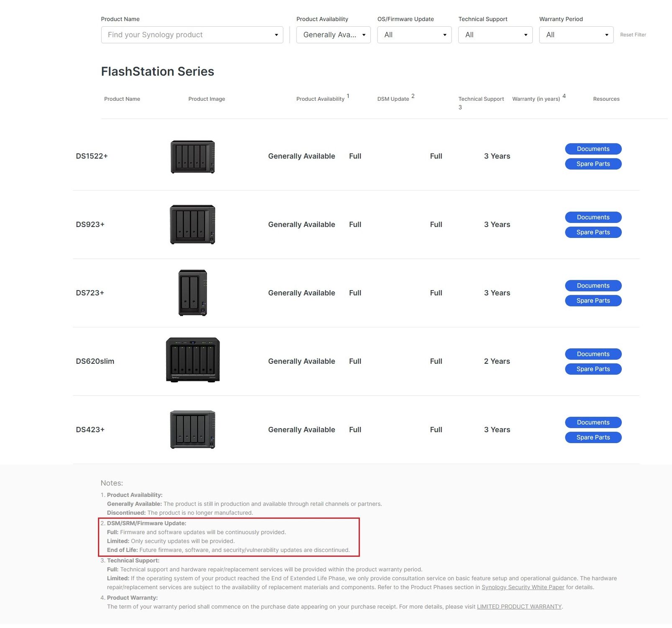
Task: Click the Reset Filter link
Action: tap(633, 35)
